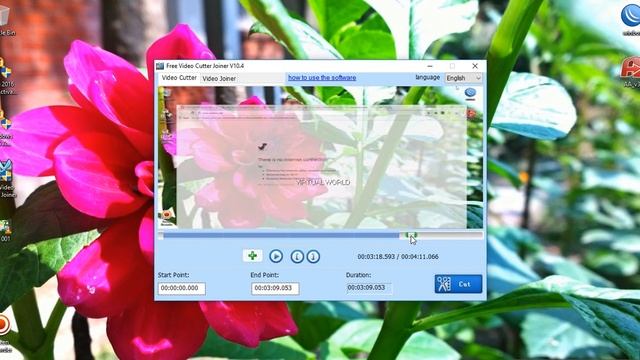Click the current time 00:03:18.593 readout
This screenshot has height=360, width=640.
pyautogui.click(x=376, y=257)
